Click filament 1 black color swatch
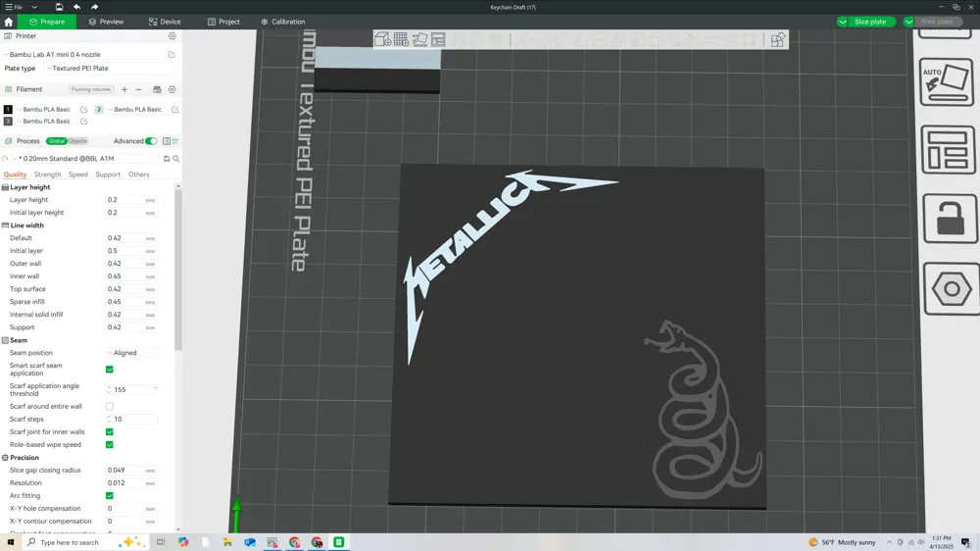This screenshot has height=551, width=980. tap(8, 110)
